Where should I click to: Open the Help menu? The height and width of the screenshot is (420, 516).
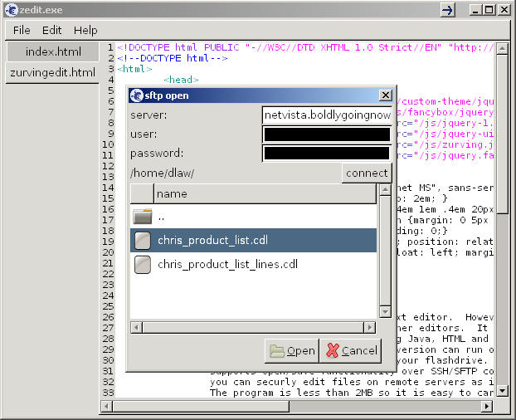pyautogui.click(x=85, y=30)
